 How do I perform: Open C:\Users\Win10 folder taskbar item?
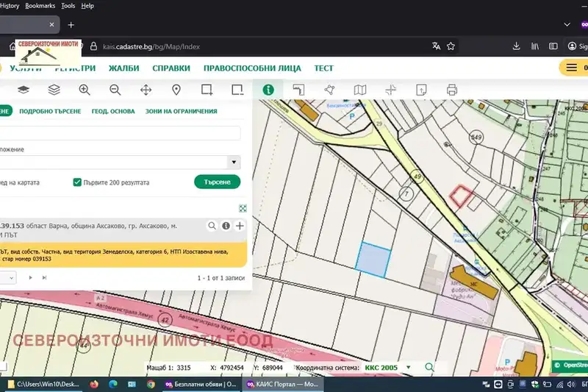[x=43, y=384]
